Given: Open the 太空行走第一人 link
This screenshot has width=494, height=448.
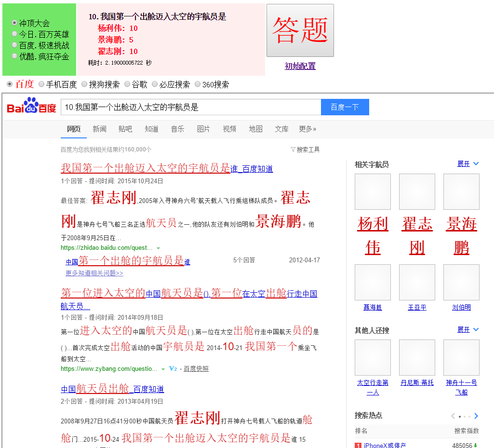Looking at the screenshot, I should 373,387.
